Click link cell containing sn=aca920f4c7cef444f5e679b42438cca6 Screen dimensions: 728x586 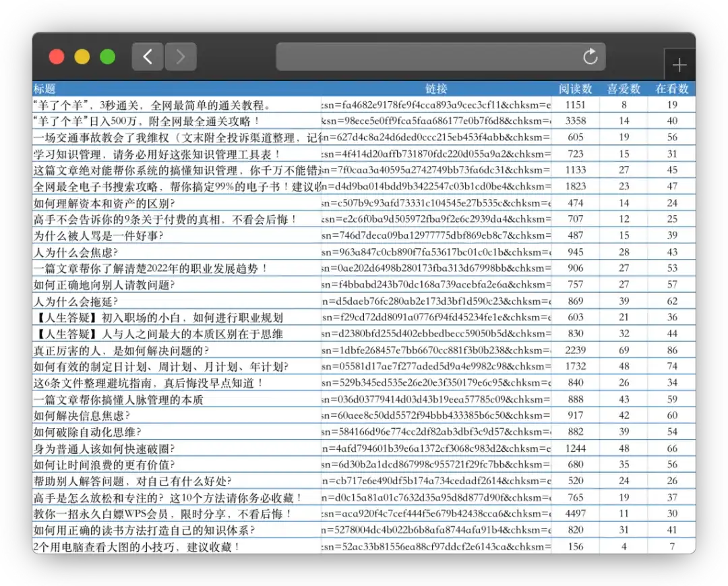436,514
